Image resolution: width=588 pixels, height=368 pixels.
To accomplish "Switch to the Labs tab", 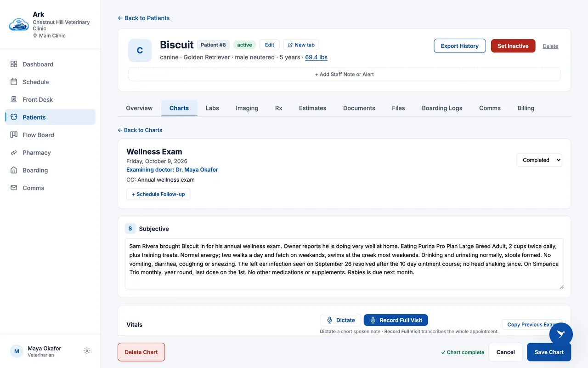I will pos(212,108).
